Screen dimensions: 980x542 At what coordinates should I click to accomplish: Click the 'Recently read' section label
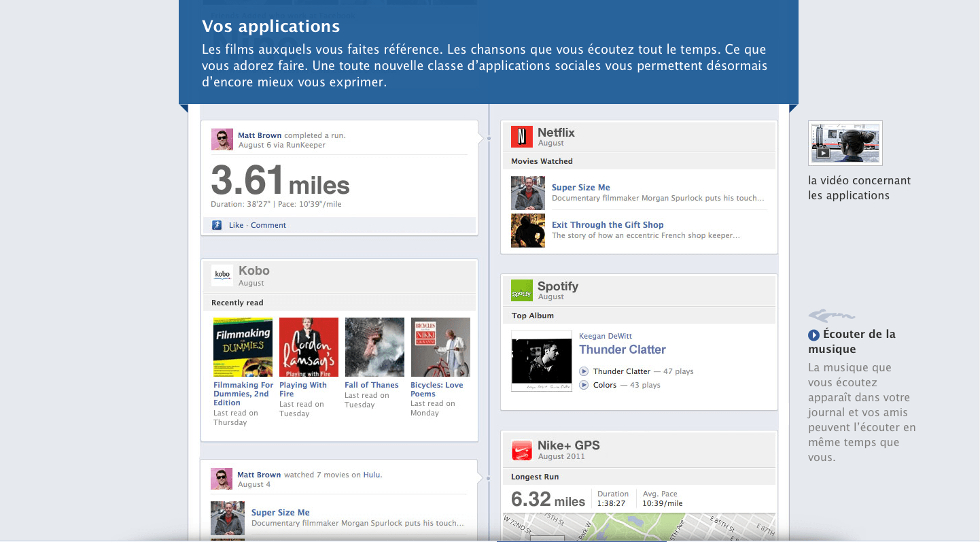tap(237, 303)
